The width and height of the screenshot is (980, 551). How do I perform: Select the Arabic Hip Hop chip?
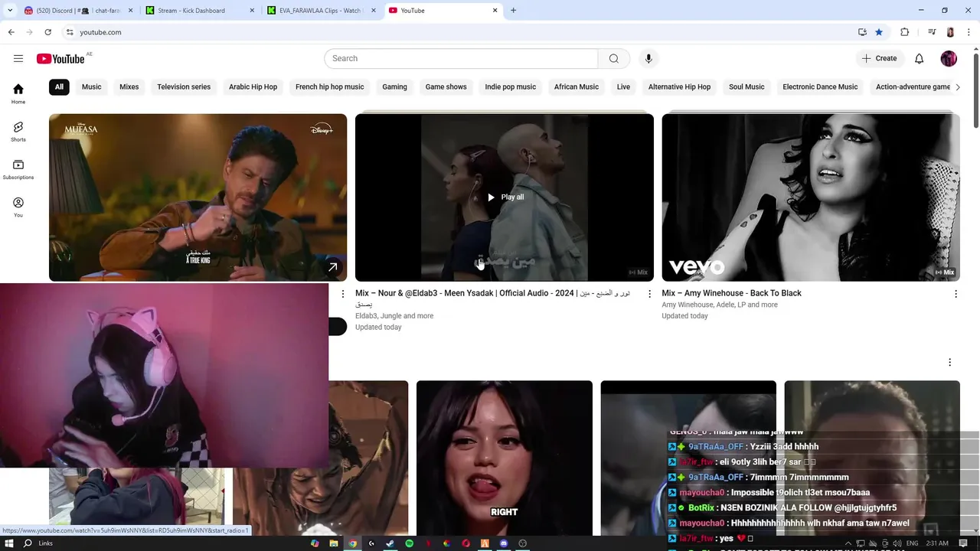click(253, 86)
